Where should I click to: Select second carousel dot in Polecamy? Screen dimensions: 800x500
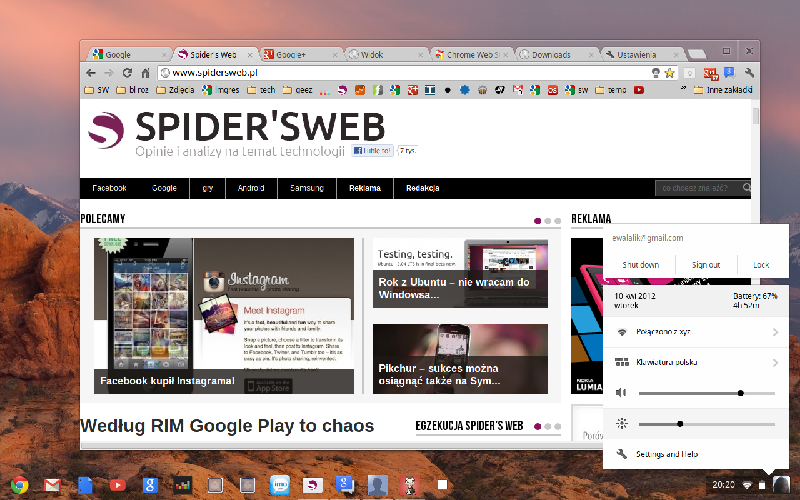547,221
